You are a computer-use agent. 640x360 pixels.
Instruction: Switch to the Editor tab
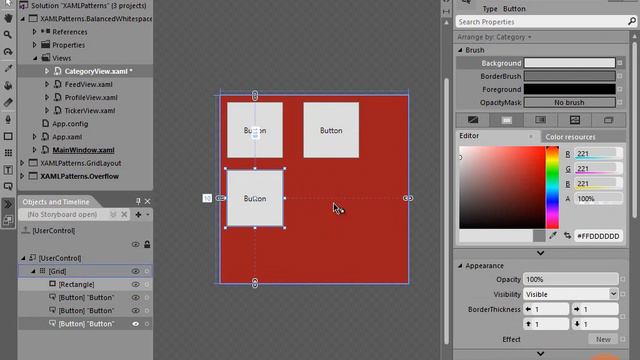(469, 136)
